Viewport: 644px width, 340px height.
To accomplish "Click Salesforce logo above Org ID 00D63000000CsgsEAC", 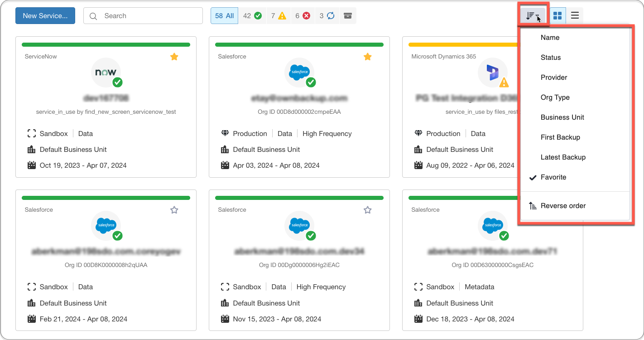I will pos(493,226).
